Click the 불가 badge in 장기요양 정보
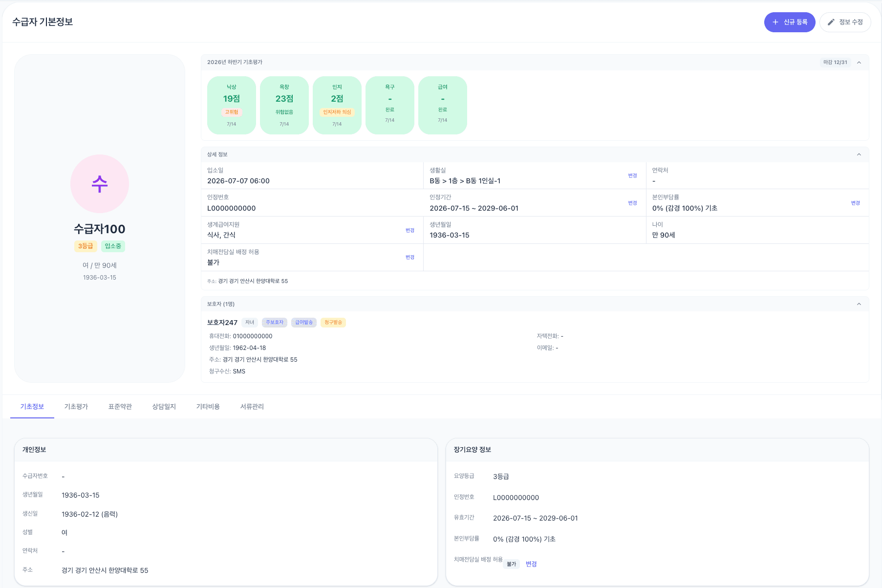This screenshot has height=588, width=882. pyautogui.click(x=511, y=564)
